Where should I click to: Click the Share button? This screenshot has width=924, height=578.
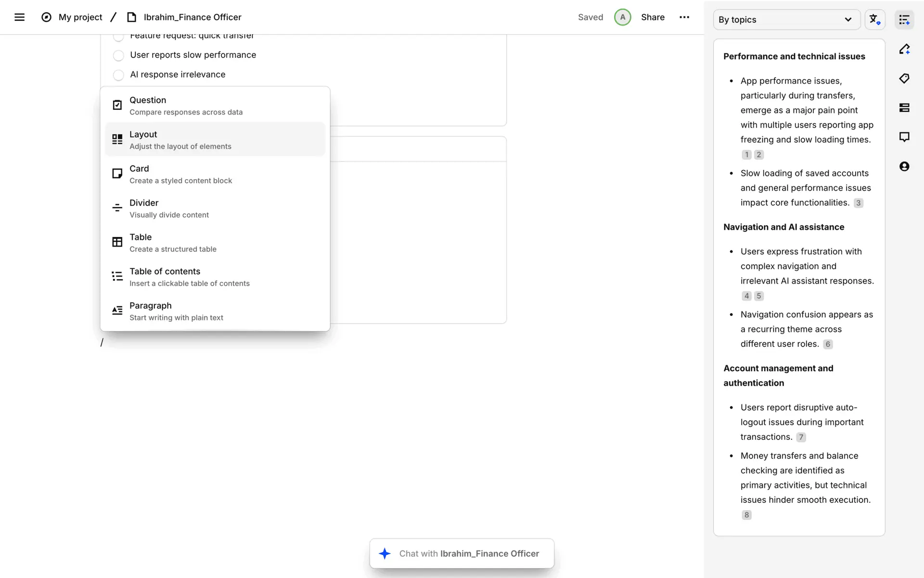[653, 17]
